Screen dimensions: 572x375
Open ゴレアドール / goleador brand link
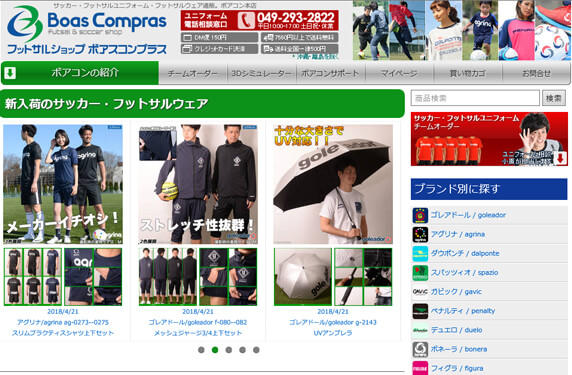[468, 215]
